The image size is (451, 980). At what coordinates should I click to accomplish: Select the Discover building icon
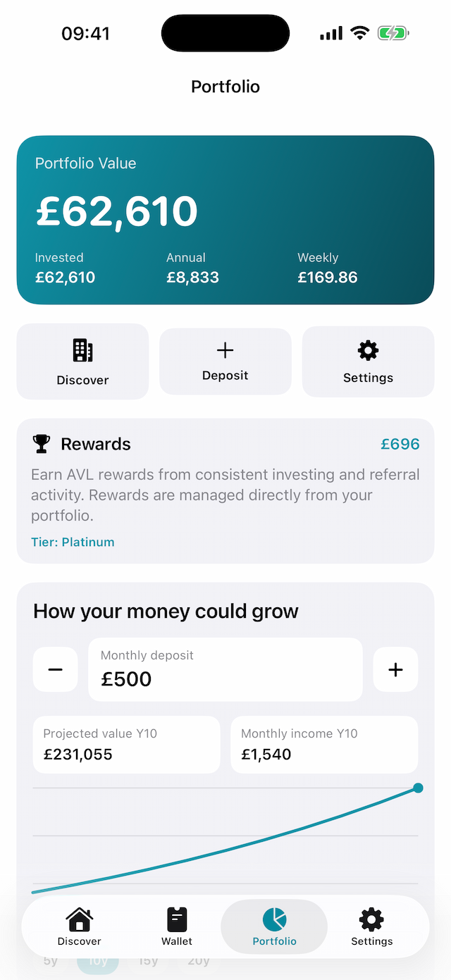coord(82,350)
